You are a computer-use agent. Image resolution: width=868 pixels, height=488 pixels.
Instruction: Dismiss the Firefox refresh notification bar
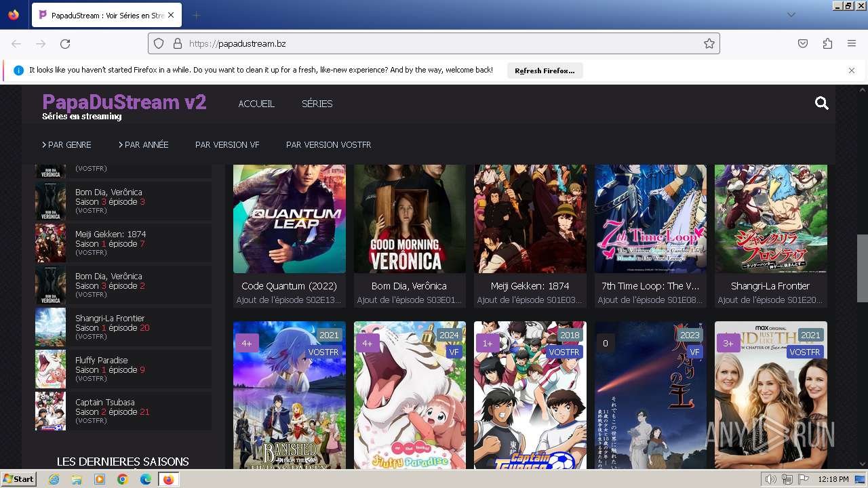852,70
